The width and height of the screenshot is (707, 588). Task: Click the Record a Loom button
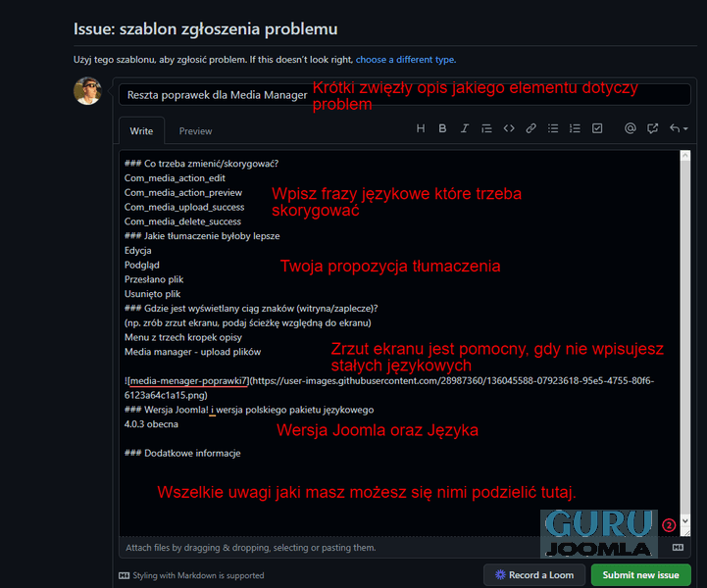pyautogui.click(x=534, y=575)
